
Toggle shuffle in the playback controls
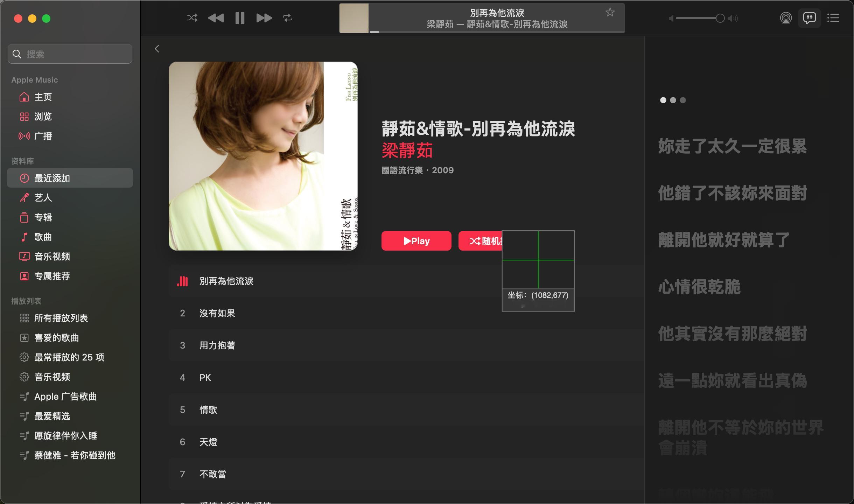pos(192,18)
